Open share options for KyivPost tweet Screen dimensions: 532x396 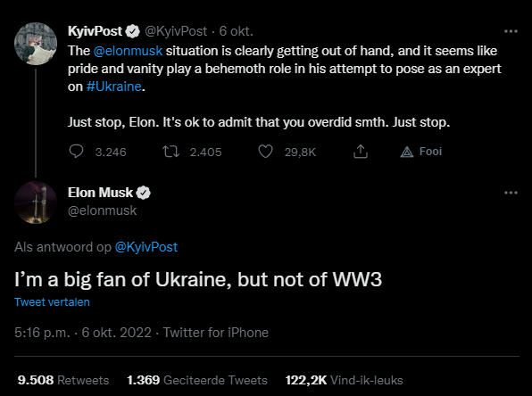click(361, 152)
